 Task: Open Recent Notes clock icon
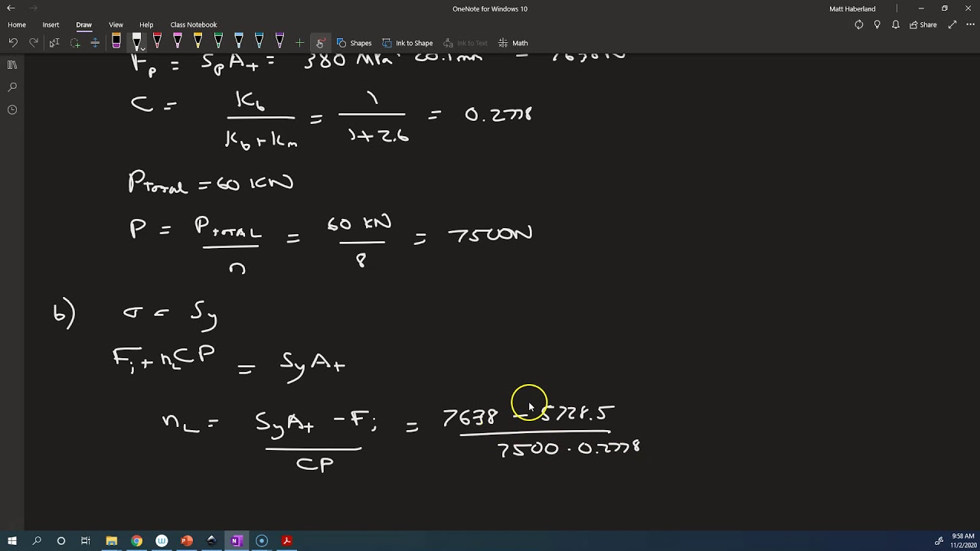coord(12,109)
